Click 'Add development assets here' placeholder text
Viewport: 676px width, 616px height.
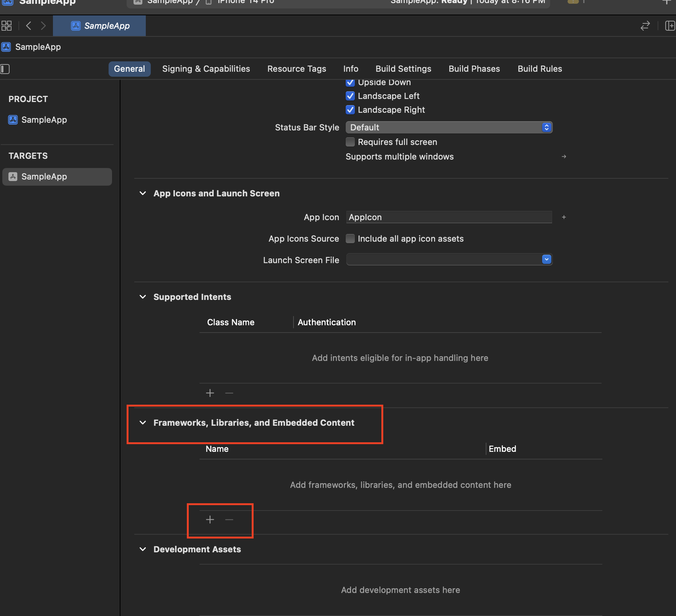[x=400, y=590]
